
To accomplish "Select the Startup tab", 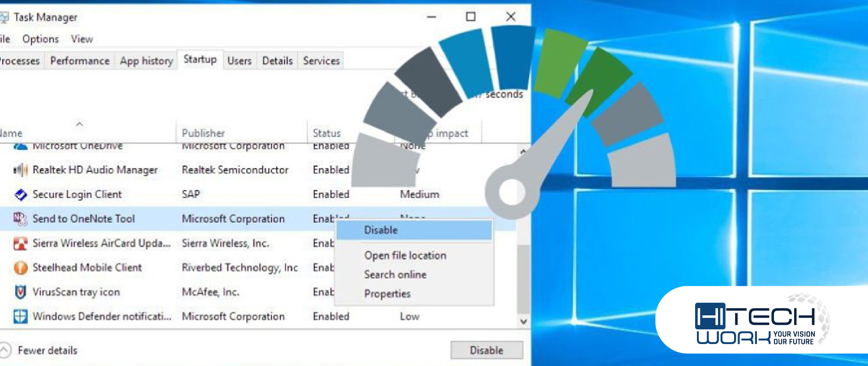I will tap(200, 60).
